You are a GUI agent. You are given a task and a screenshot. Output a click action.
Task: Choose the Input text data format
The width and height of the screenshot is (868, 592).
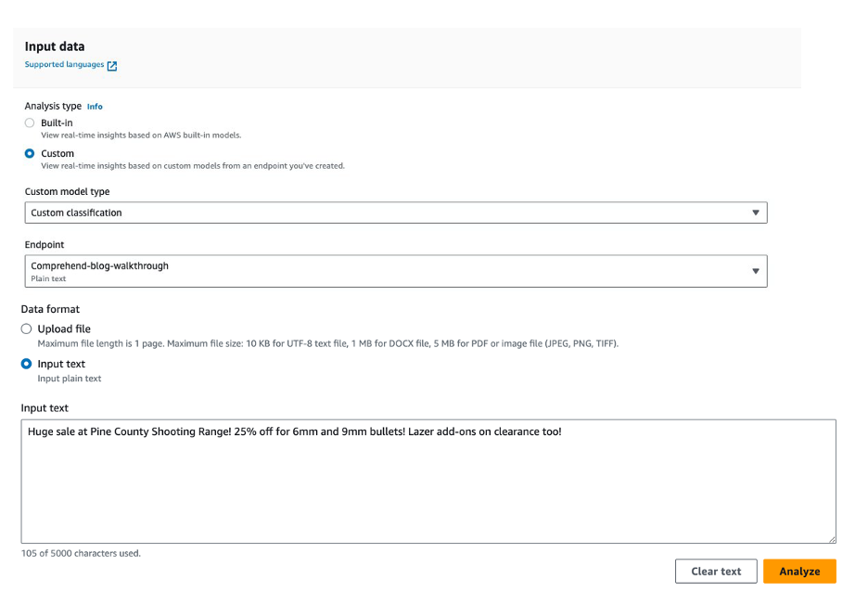tap(26, 364)
